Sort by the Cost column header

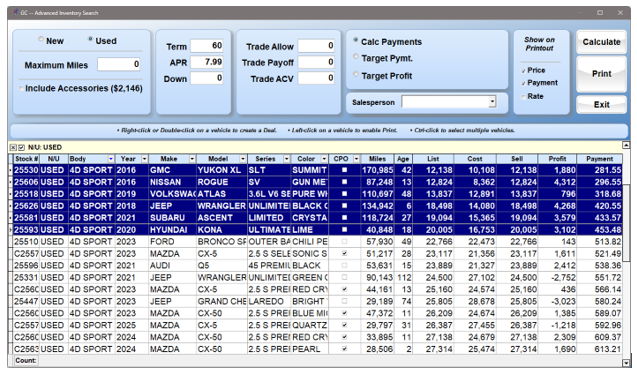[x=474, y=159]
